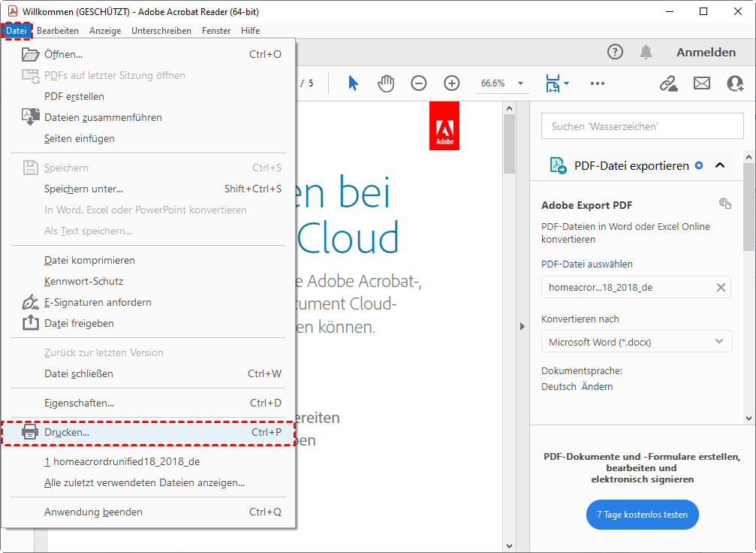Viewport: 756px width, 553px height.
Task: Open the 66.6% zoom level dropdown
Action: pyautogui.click(x=521, y=83)
